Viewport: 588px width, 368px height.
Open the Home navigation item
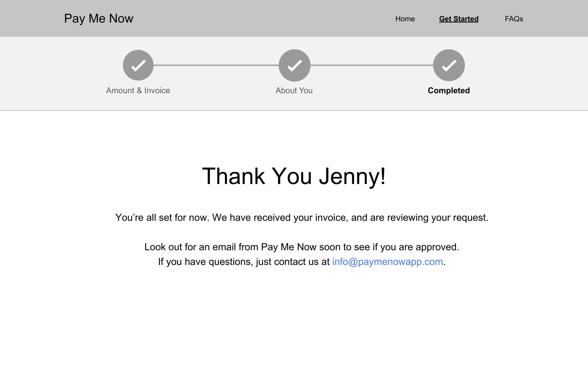click(405, 19)
